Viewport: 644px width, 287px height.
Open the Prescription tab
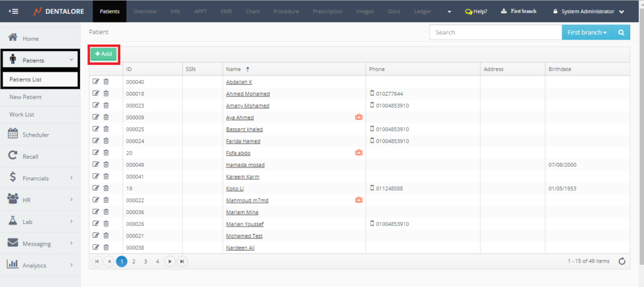328,11
